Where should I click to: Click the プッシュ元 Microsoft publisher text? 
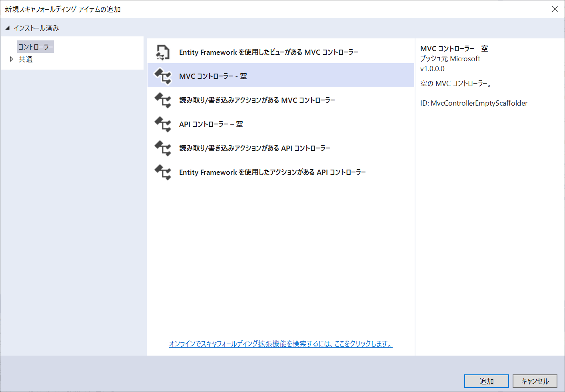click(450, 59)
